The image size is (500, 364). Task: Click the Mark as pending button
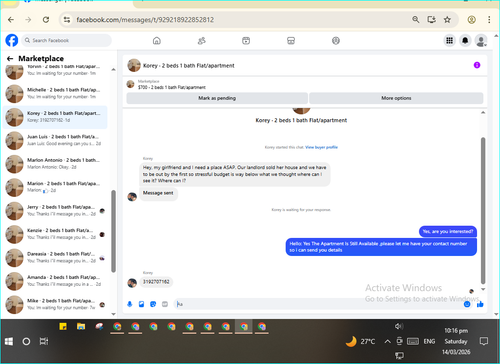point(217,98)
